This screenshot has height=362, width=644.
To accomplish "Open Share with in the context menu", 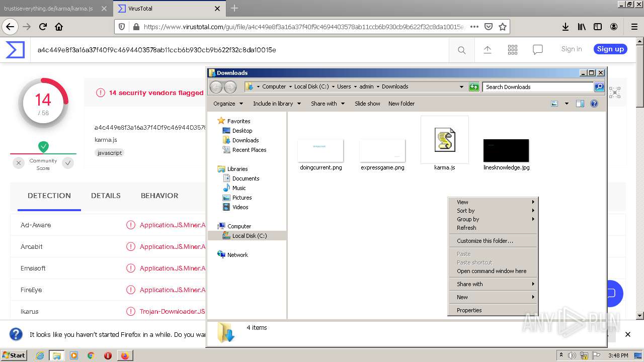I will [x=493, y=284].
